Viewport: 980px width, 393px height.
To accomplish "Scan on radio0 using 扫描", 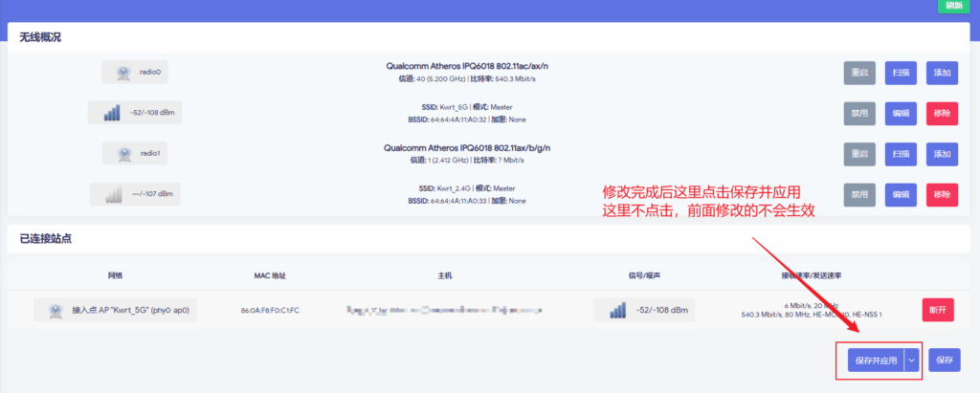I will click(x=901, y=73).
